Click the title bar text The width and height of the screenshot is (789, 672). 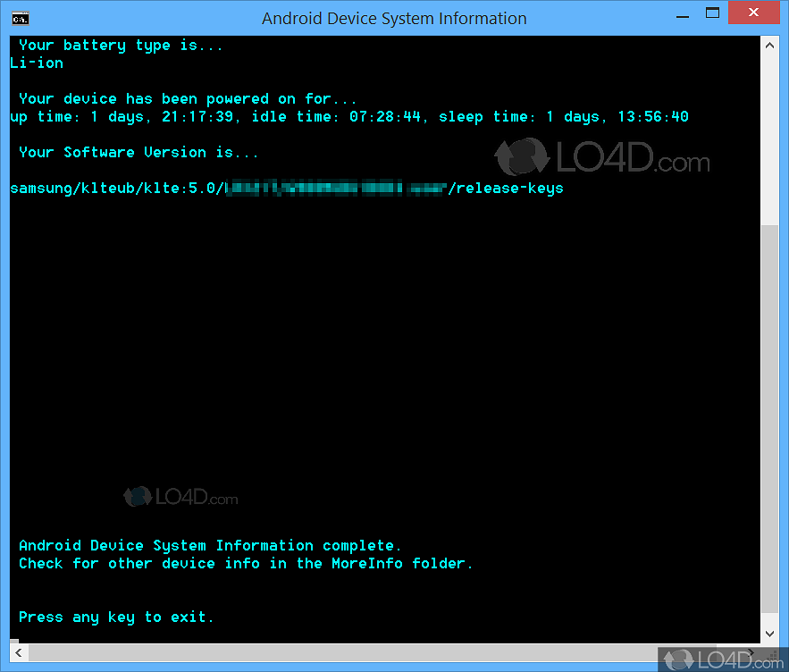(394, 18)
